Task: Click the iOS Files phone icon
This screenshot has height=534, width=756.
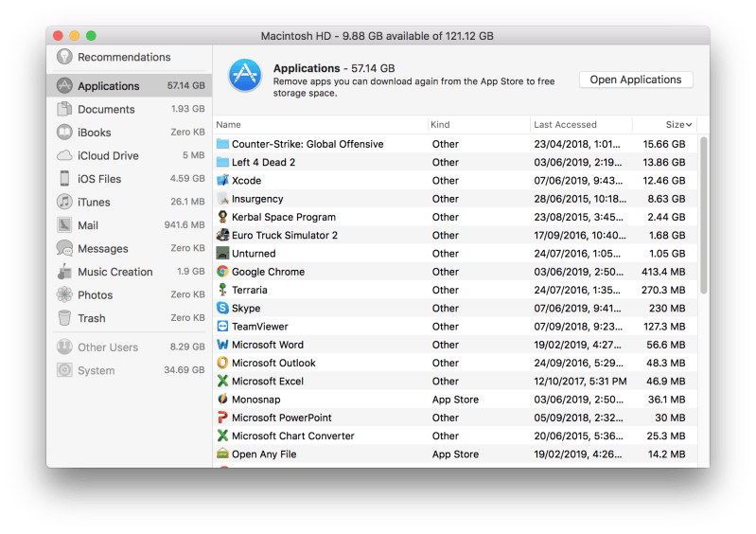Action: click(64, 179)
